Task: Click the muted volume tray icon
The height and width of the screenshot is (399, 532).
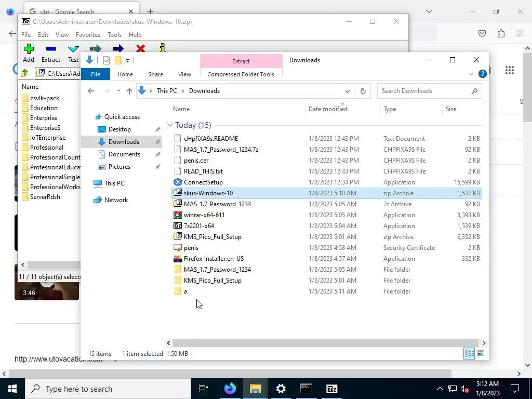Action: pyautogui.click(x=465, y=389)
